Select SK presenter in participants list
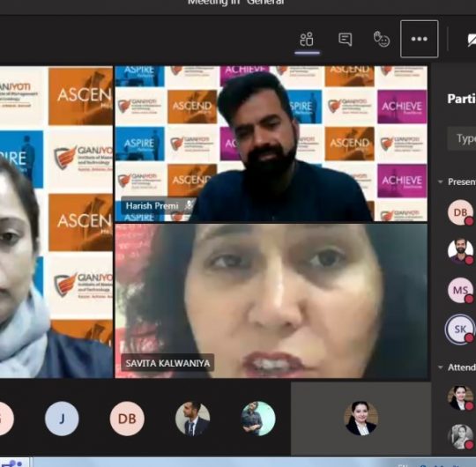The image size is (476, 467). pyautogui.click(x=460, y=329)
